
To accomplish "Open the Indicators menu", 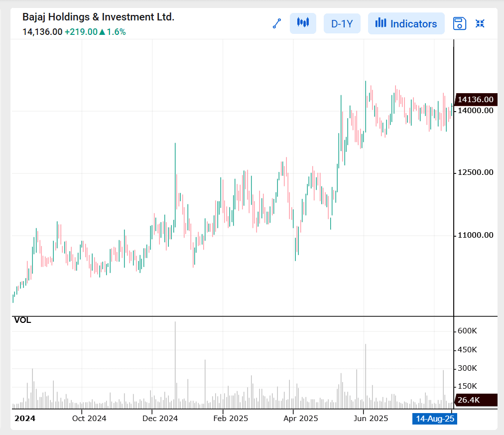I will [406, 23].
